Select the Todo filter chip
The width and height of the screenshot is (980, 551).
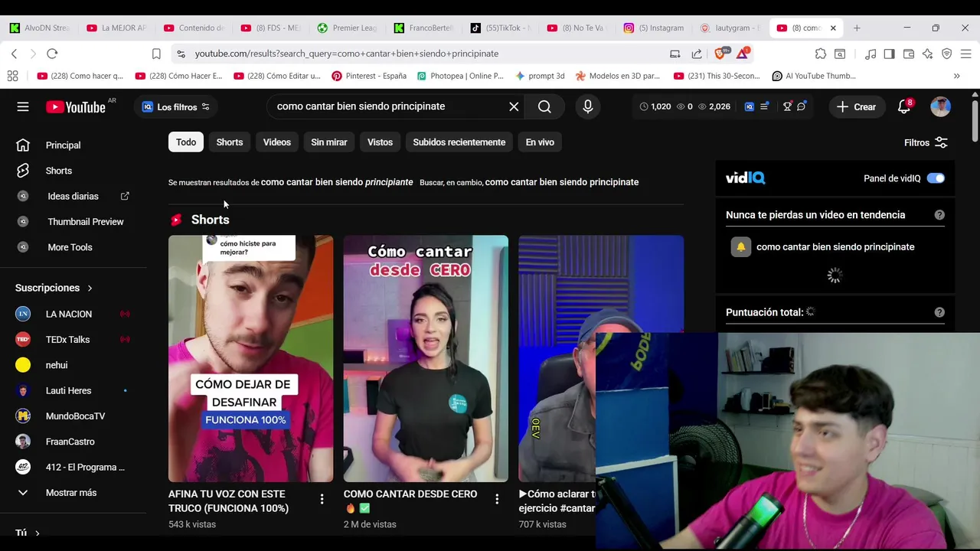[x=186, y=142]
